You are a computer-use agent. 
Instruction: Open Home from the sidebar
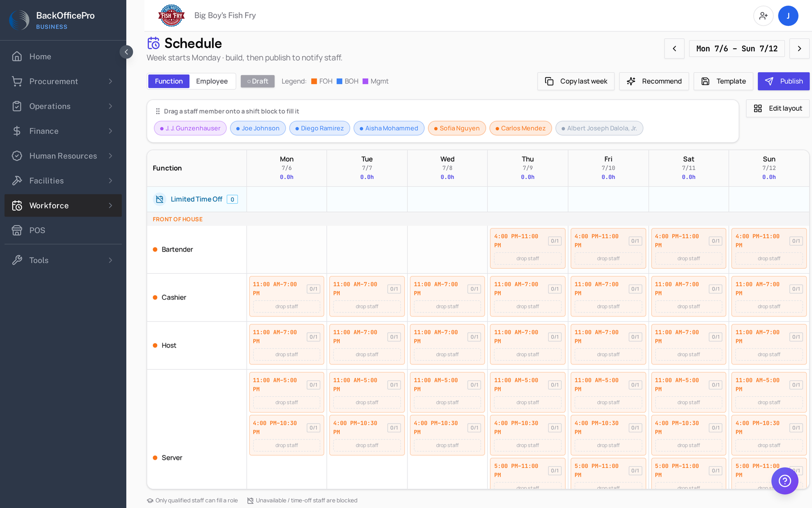tap(63, 56)
